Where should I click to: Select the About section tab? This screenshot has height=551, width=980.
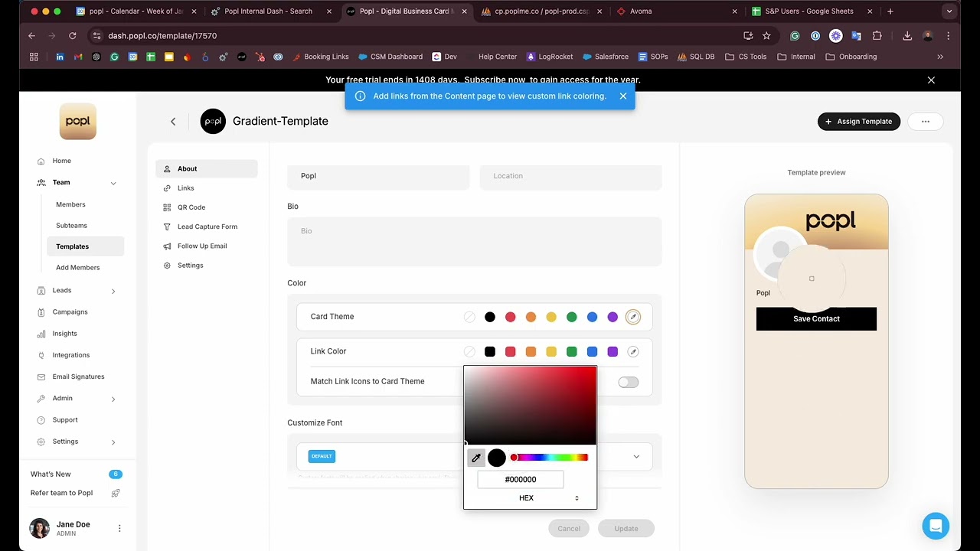[x=207, y=169]
